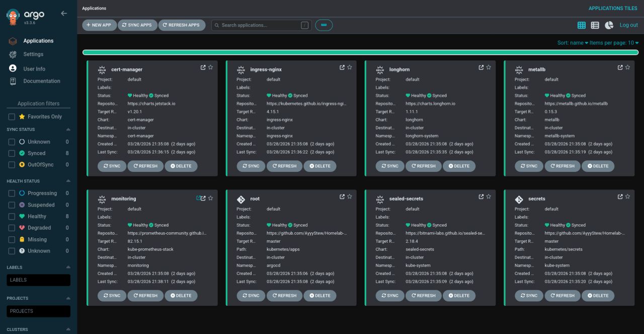Check the Healthy filter checkbox

(12, 216)
